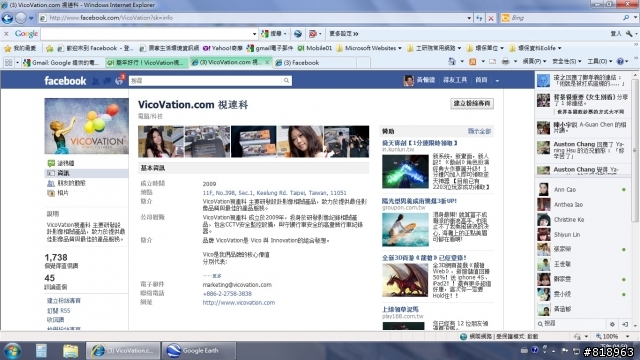Click the RSS feeds icon in command bar
640x360 pixels.
[x=473, y=62]
